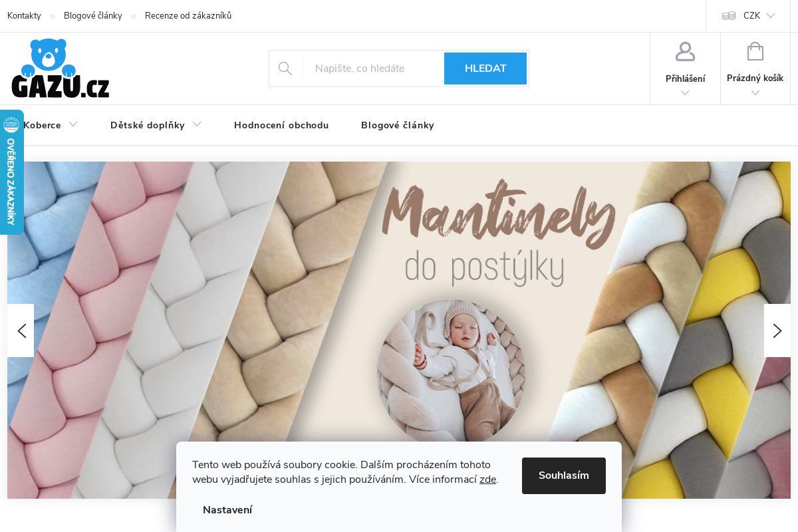Open the Ověřeno zákazníky side badge
Viewport: 798px width, 532px height.
point(11,172)
